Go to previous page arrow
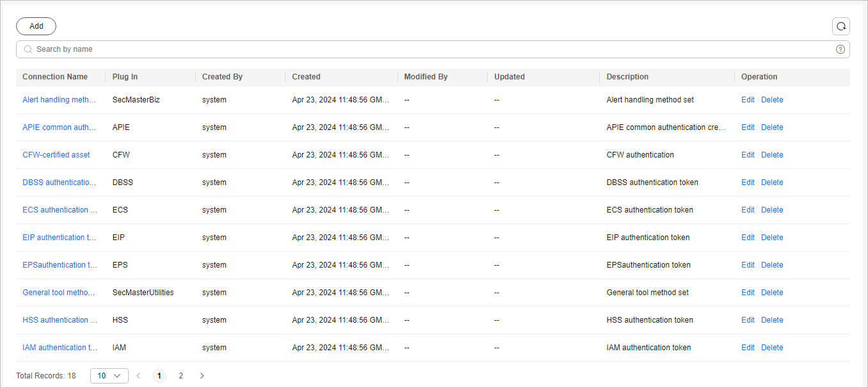The width and height of the screenshot is (868, 388). (x=138, y=376)
